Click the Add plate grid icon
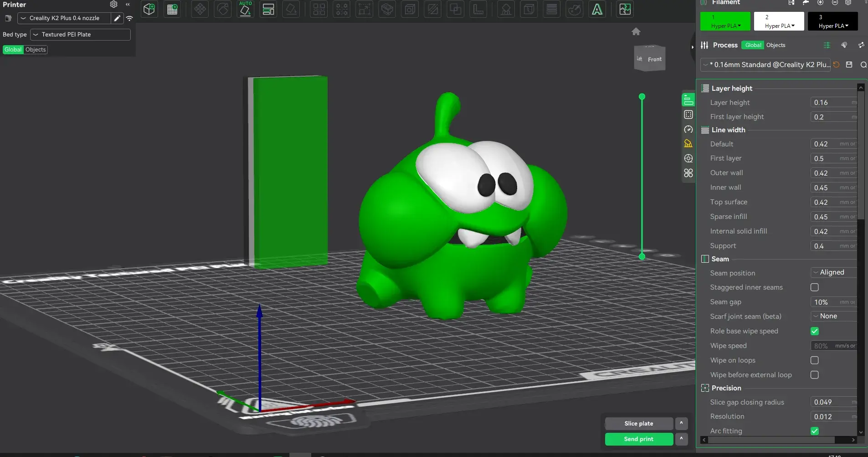Viewport: 868px width, 457px height. 172,9
